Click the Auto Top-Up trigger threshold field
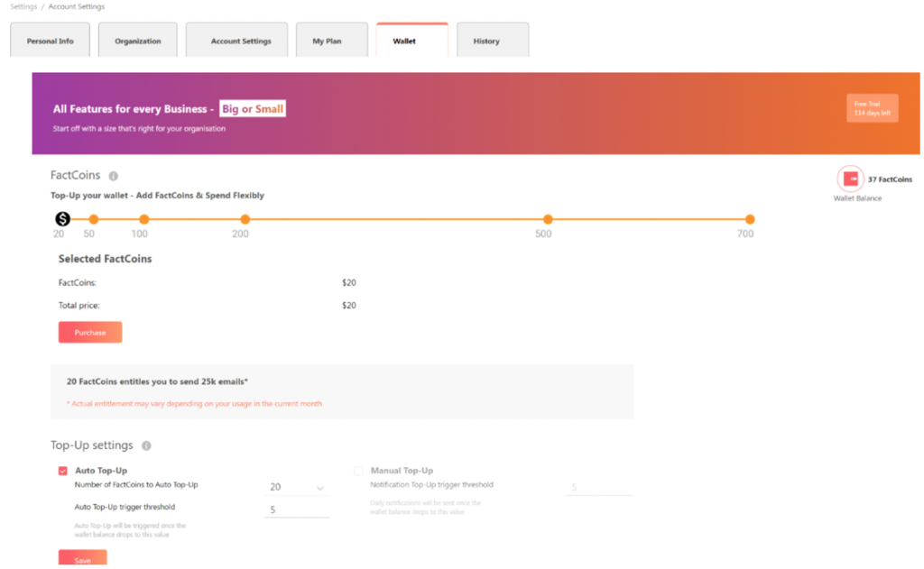 coord(297,509)
